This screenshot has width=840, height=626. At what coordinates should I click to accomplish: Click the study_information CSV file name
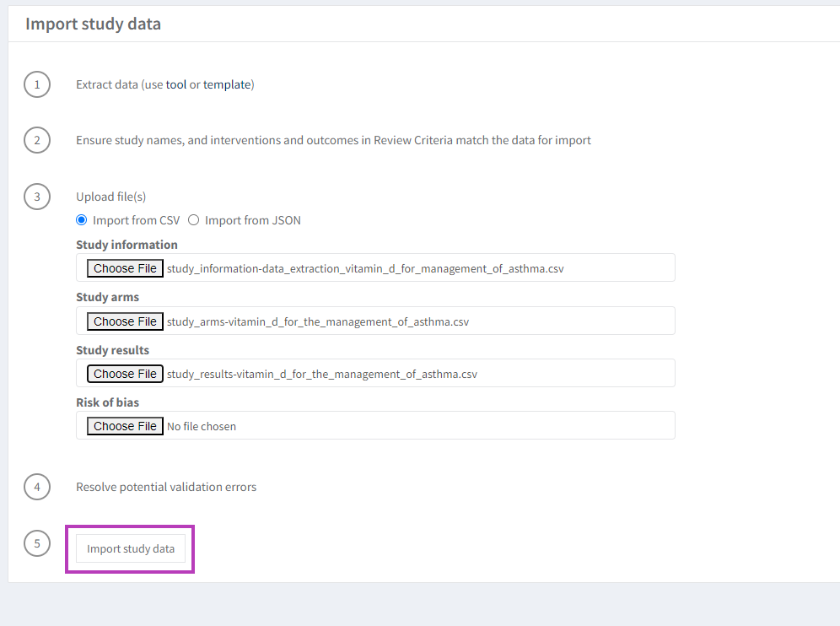click(365, 269)
